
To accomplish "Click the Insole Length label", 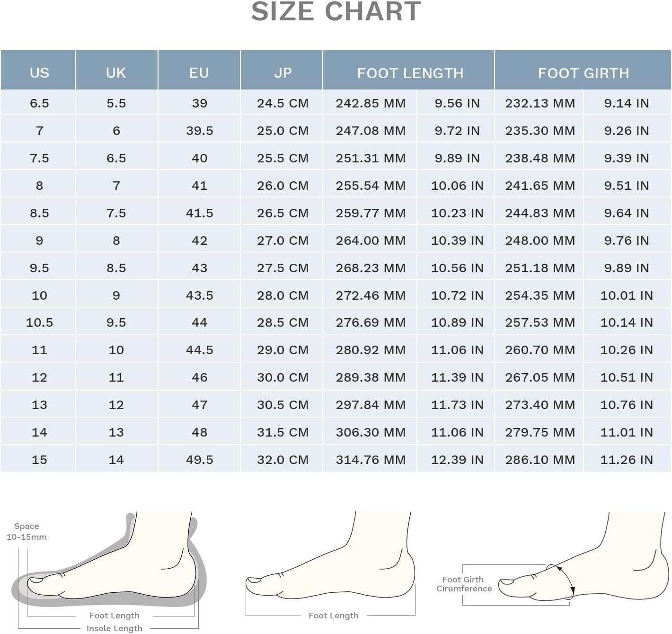I will click(x=114, y=628).
